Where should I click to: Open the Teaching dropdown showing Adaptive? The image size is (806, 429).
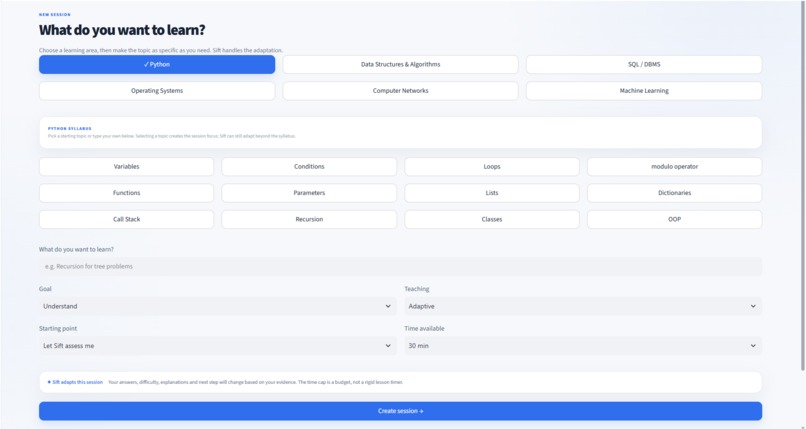click(x=583, y=306)
